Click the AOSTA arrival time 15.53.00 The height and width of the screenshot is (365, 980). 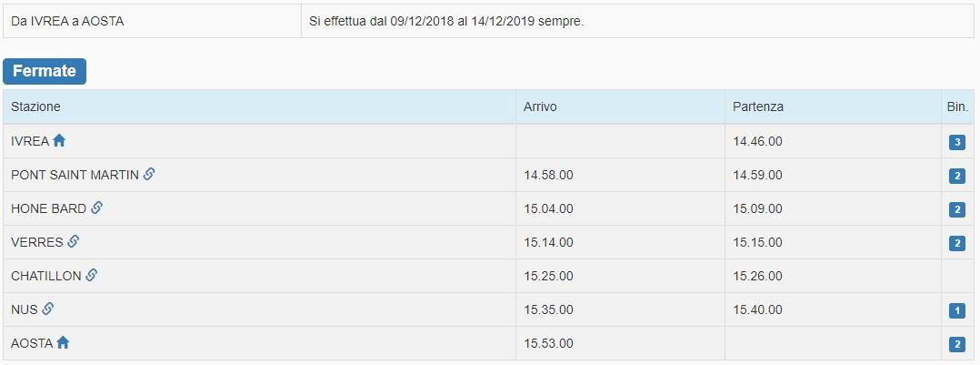coord(548,343)
